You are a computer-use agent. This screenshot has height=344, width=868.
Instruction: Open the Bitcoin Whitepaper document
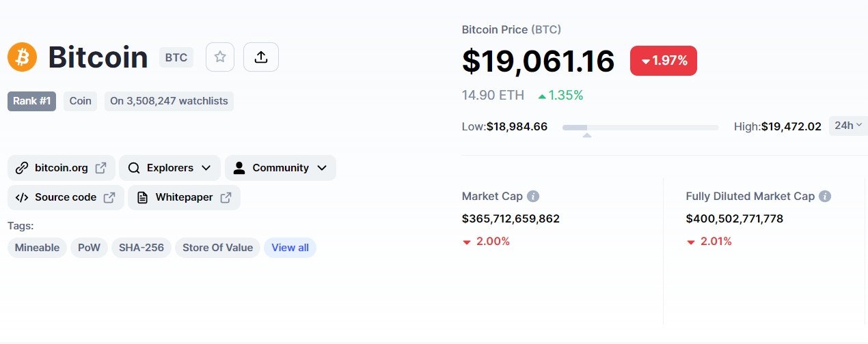pos(184,197)
